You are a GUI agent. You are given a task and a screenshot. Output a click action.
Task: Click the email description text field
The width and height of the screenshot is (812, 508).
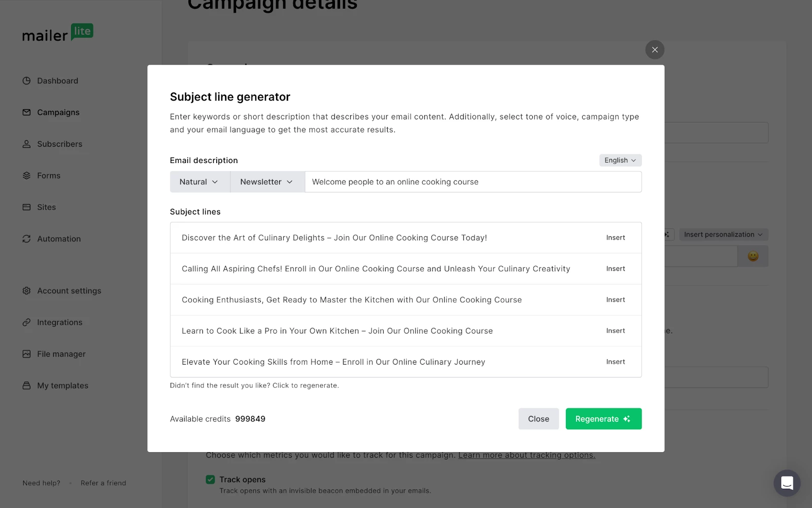[x=473, y=182]
